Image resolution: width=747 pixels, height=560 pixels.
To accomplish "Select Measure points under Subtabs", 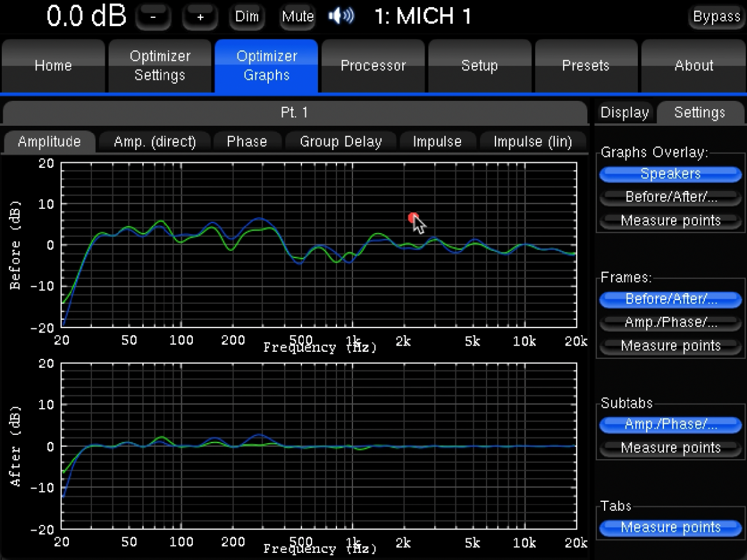I will coord(671,448).
